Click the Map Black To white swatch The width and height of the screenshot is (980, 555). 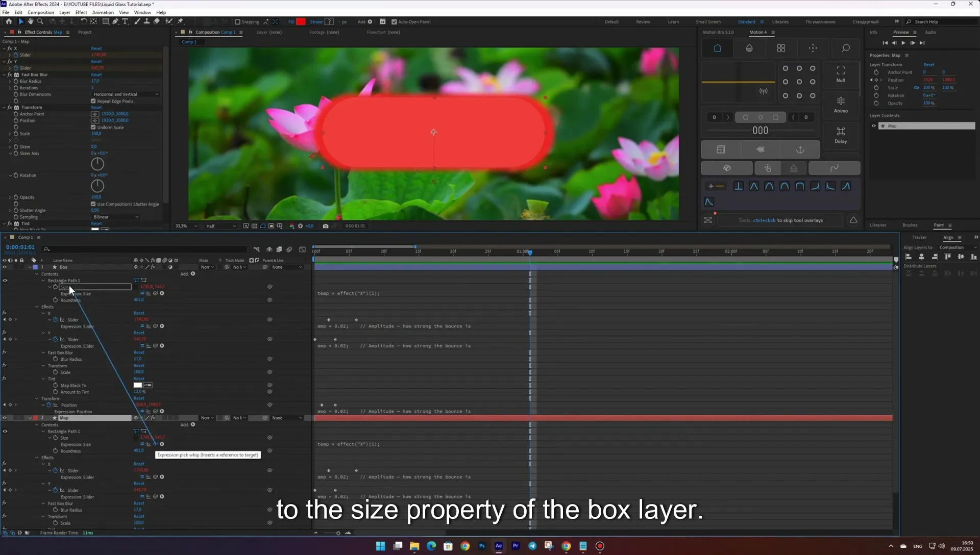click(x=138, y=386)
